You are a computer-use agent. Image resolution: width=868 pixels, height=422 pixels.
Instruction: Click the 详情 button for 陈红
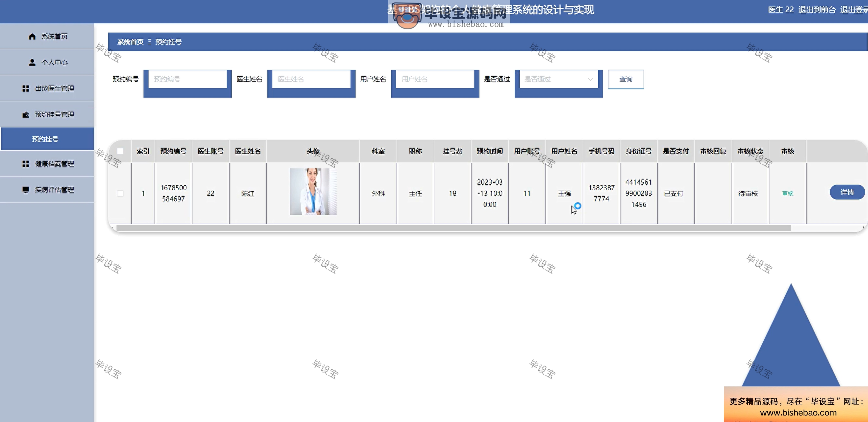pyautogui.click(x=847, y=192)
